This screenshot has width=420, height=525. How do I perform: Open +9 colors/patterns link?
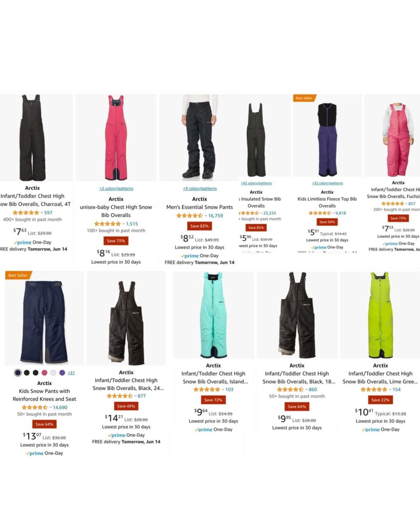[200, 188]
